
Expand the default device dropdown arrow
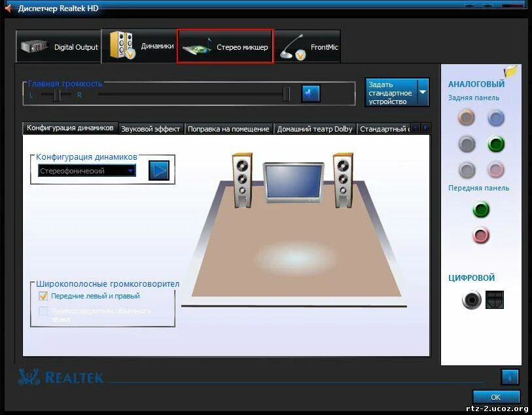tap(423, 92)
